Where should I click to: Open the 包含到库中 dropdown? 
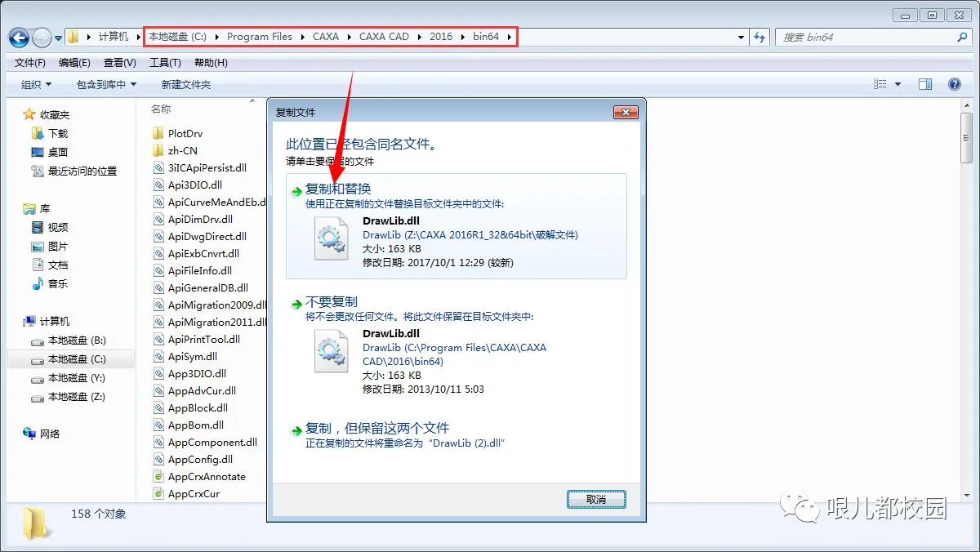click(107, 84)
